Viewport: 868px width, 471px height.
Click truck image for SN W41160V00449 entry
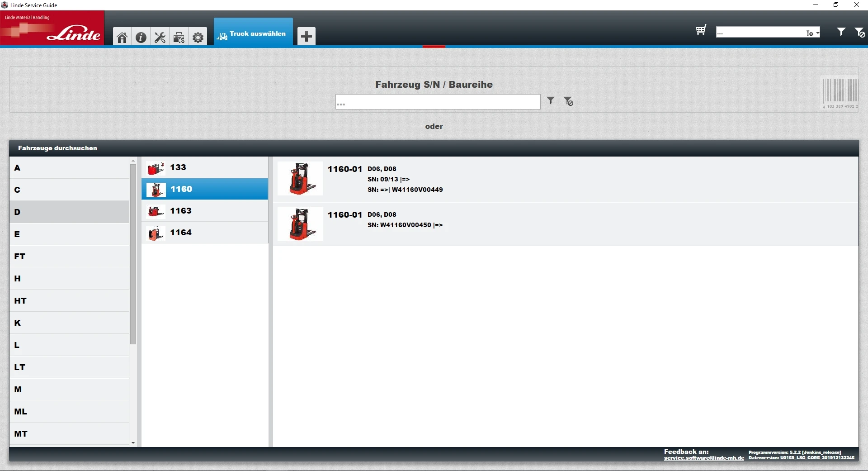point(300,179)
